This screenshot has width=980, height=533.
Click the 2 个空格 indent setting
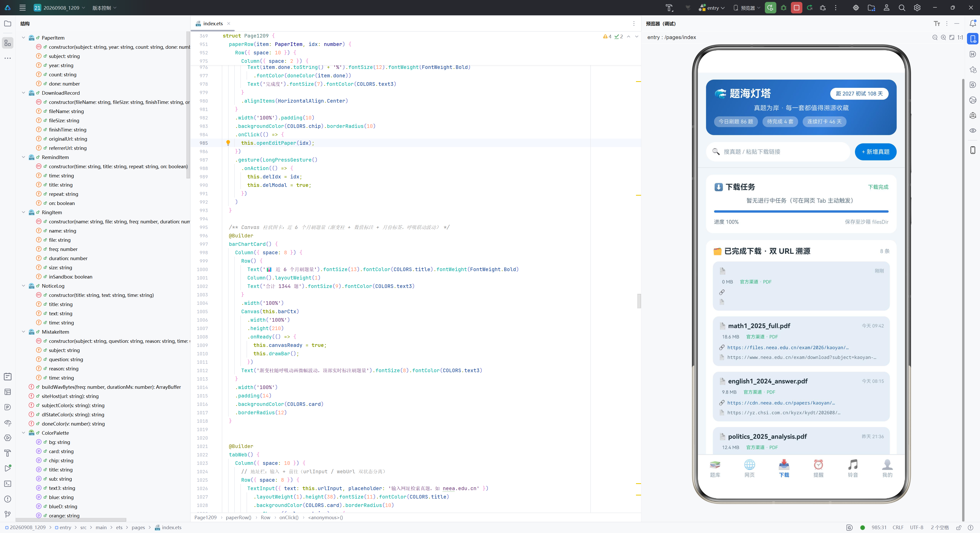(940, 527)
